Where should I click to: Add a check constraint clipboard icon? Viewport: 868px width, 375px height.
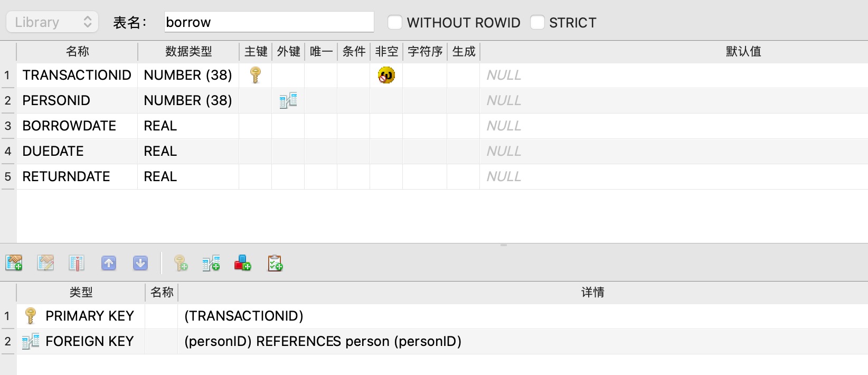(275, 262)
